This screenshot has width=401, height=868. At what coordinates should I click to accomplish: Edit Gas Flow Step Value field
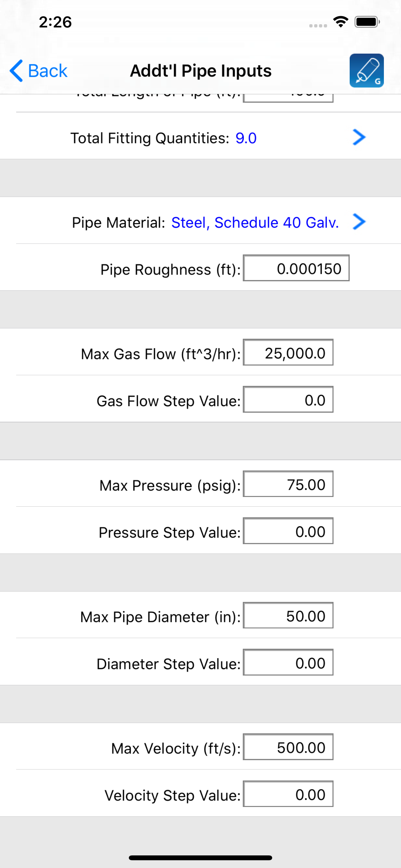point(288,399)
